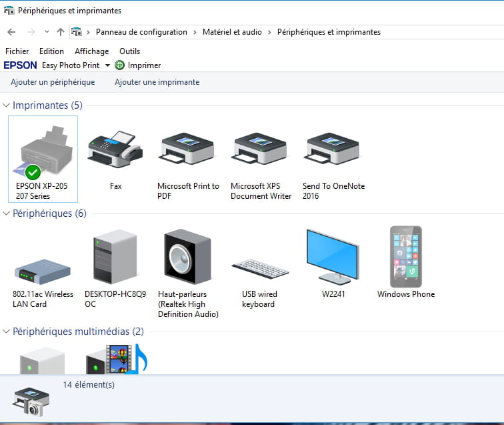Click Ajouter un périphérique
Image resolution: width=504 pixels, height=425 pixels.
pos(53,82)
